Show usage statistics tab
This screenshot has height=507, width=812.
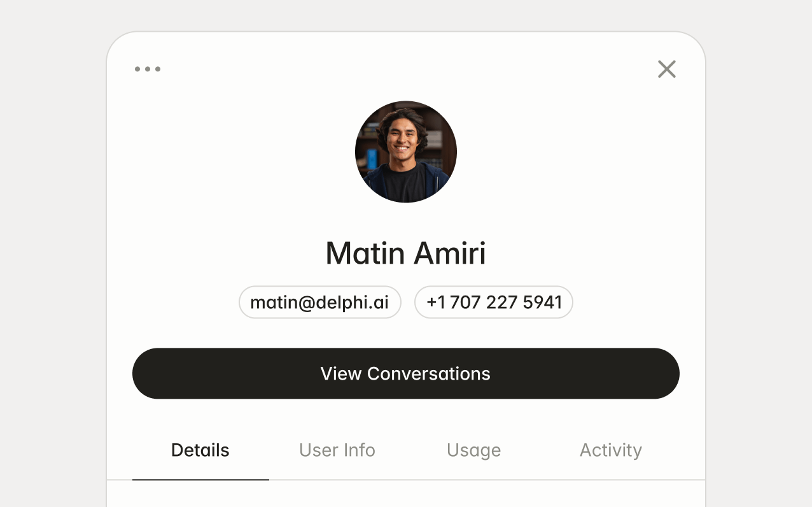click(x=474, y=450)
